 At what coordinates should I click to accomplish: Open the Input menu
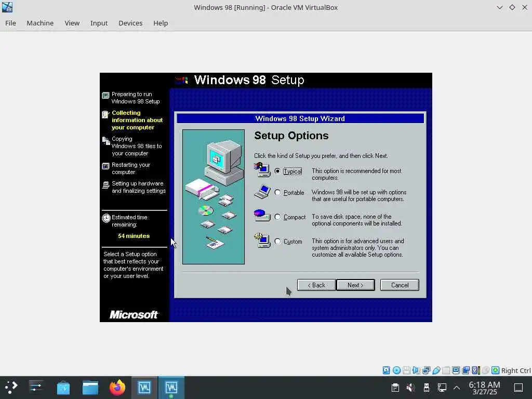[x=99, y=23]
